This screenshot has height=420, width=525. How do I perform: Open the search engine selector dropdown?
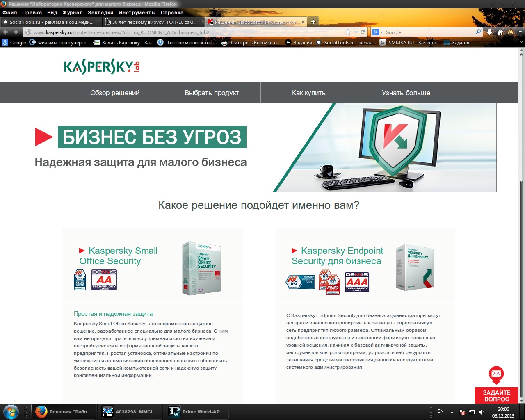click(x=378, y=32)
